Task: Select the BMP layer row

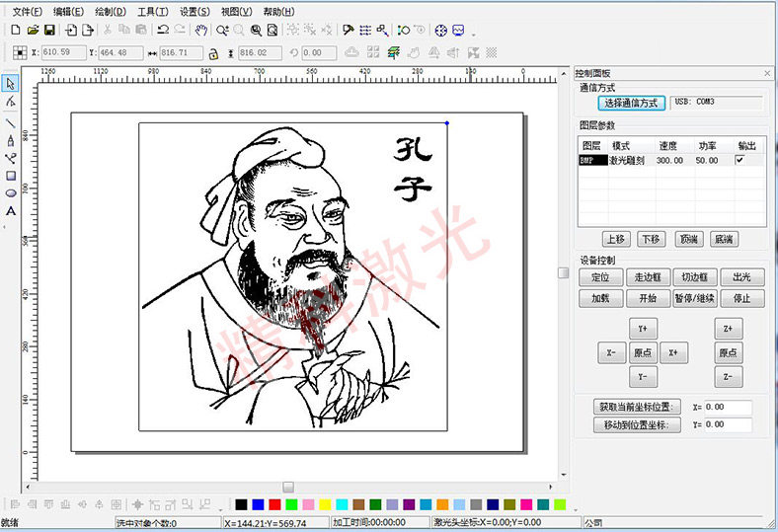Action: click(x=671, y=160)
